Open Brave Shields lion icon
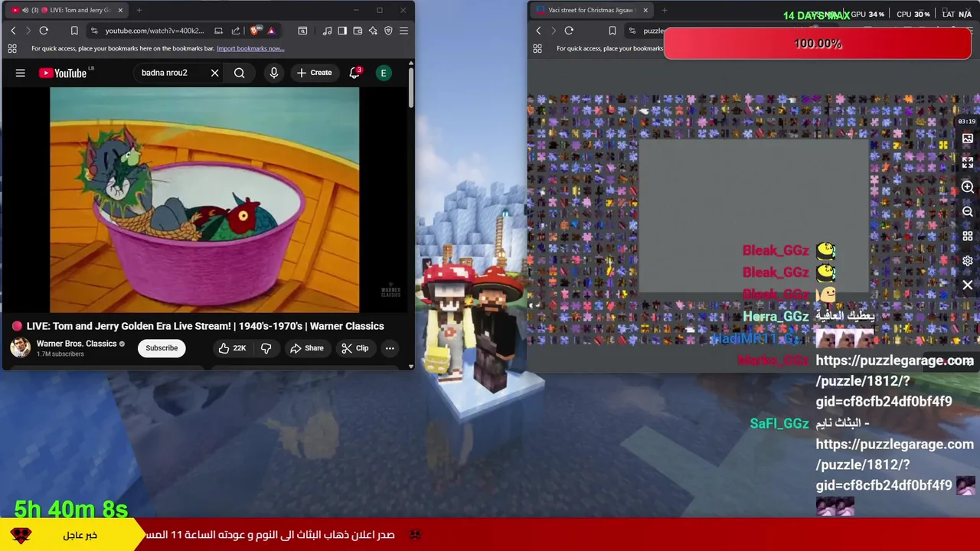The image size is (980, 551). coord(255,31)
